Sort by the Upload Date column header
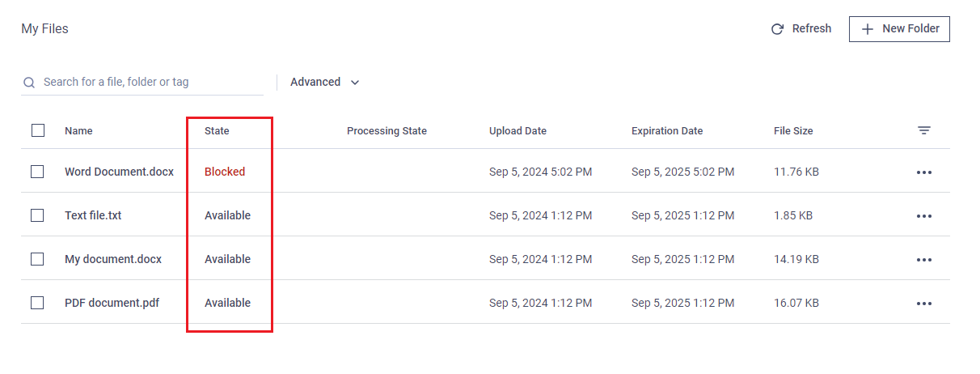Viewport: 980px width, 374px height. (x=517, y=131)
